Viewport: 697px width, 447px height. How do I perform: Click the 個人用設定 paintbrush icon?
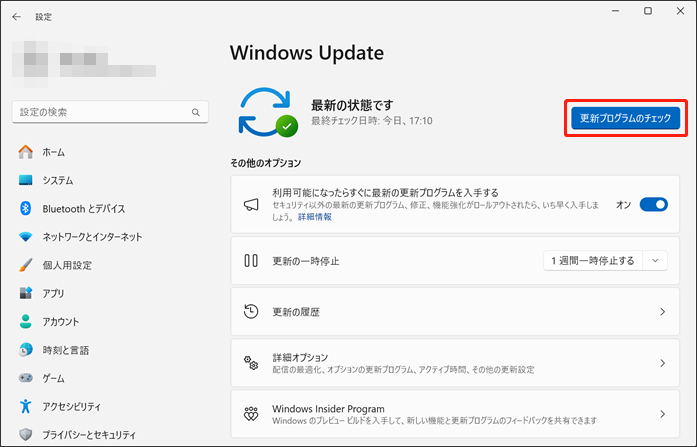pyautogui.click(x=26, y=265)
